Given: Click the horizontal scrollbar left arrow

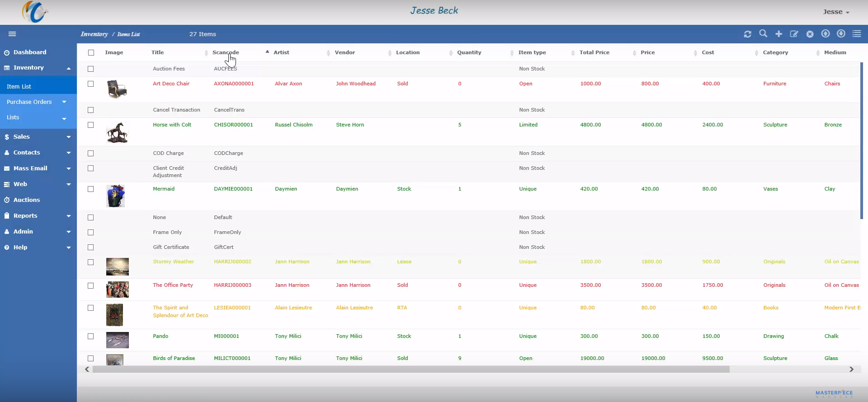Looking at the screenshot, I should [x=87, y=369].
